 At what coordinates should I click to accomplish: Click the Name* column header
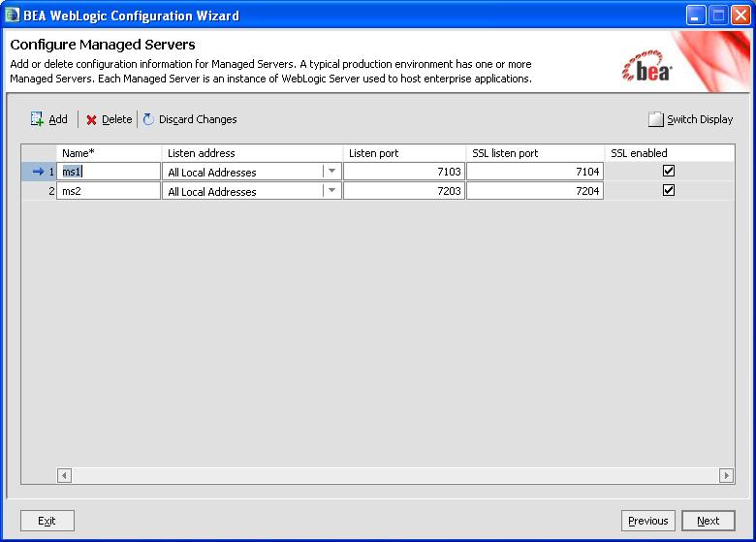click(x=109, y=153)
